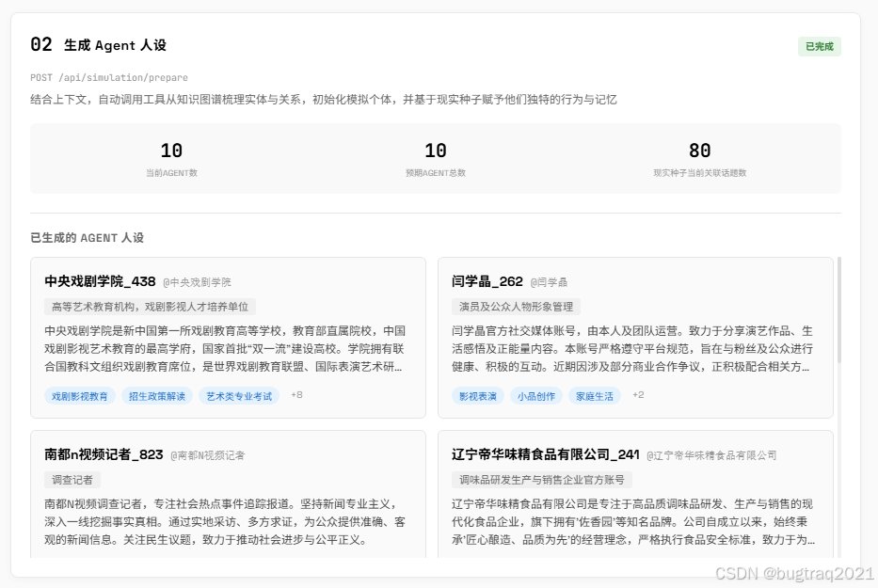The width and height of the screenshot is (878, 588).
Task: Click the @闫学晶 handle
Action: [549, 282]
